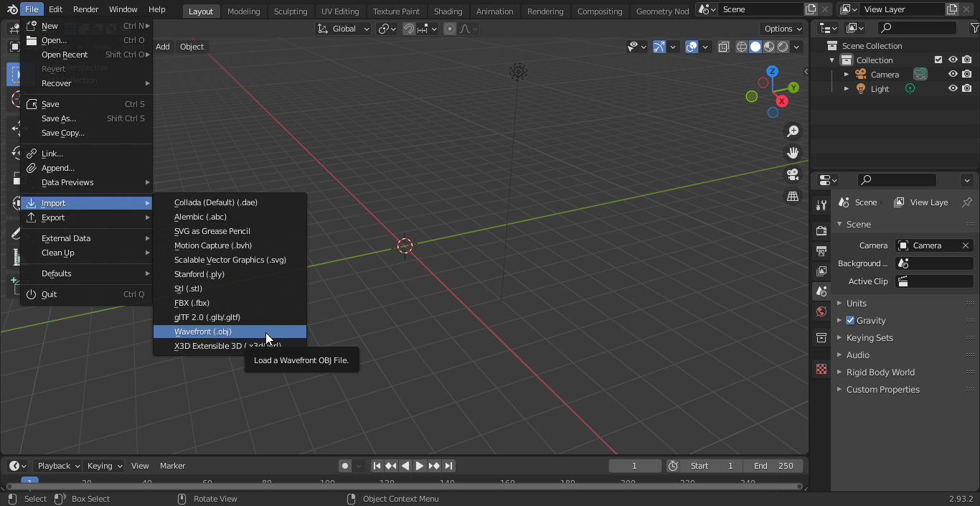Open the Render properties tab icon

821,231
